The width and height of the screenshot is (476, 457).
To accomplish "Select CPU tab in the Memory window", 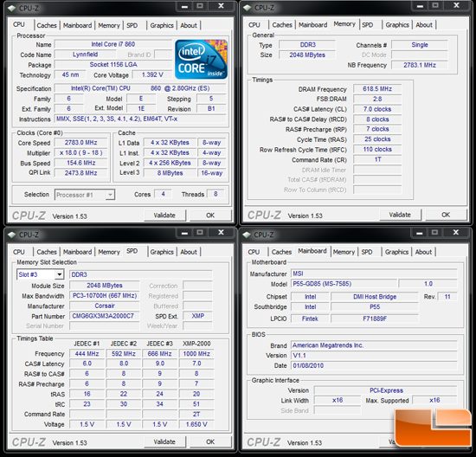I will (x=254, y=25).
